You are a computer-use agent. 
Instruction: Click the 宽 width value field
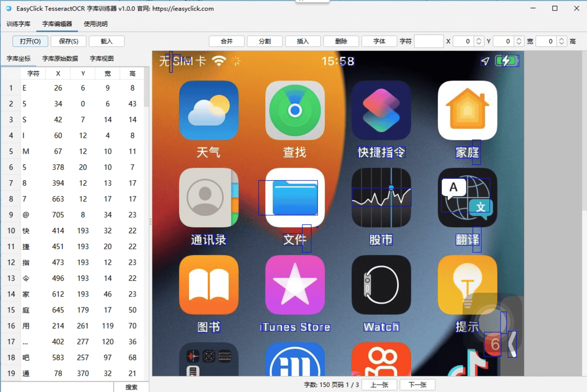coord(546,41)
